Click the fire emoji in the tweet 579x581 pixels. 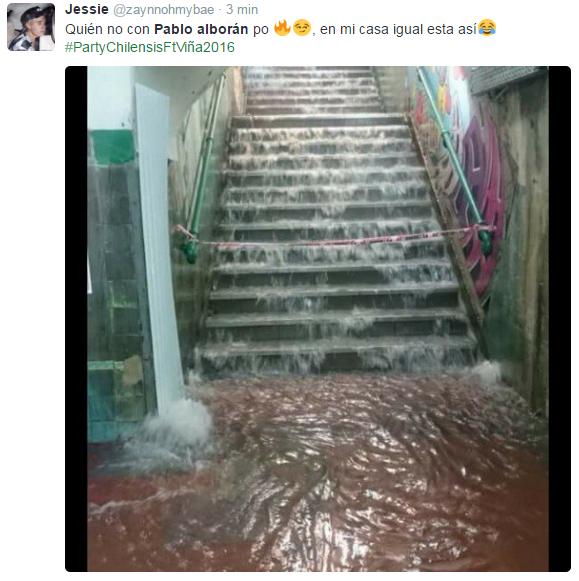(282, 28)
